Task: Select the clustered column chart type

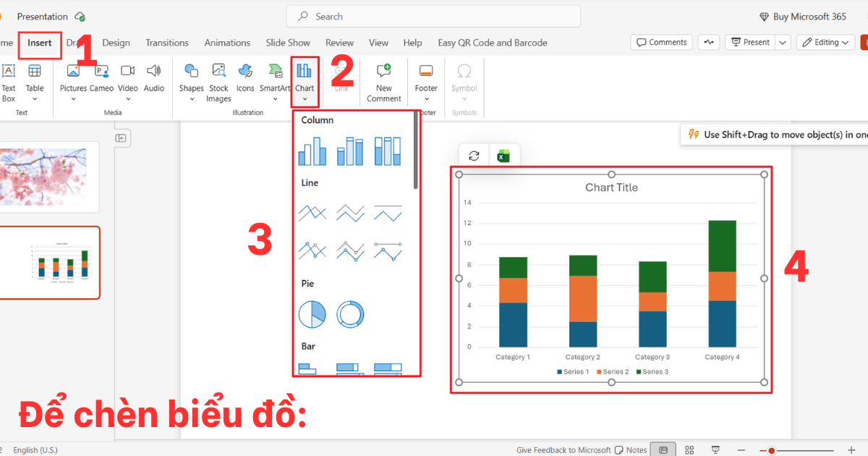Action: point(312,151)
